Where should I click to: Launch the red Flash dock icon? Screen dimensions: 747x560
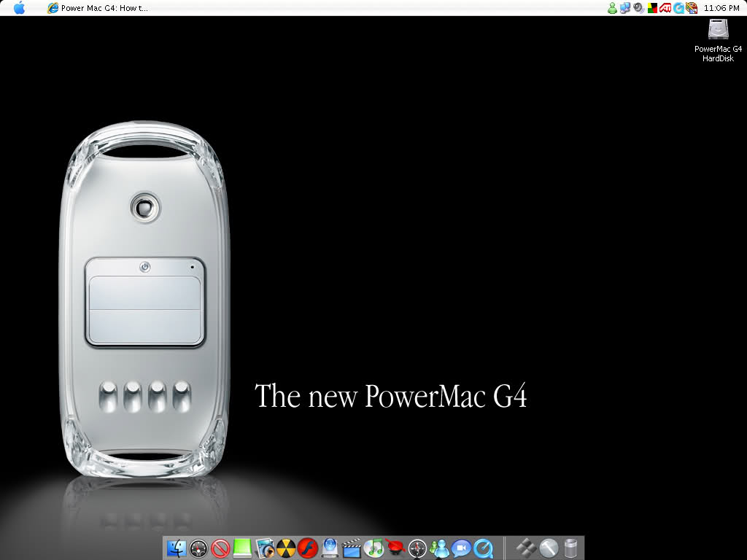pos(308,548)
